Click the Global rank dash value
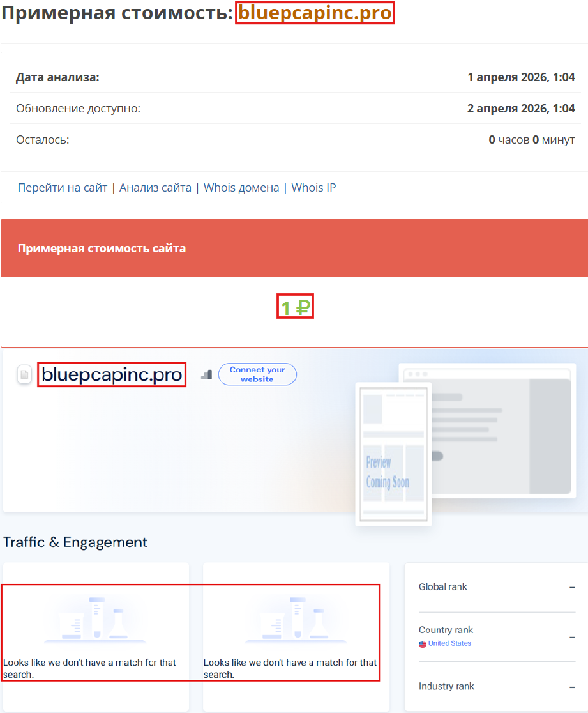Image resolution: width=588 pixels, height=713 pixels. coord(573,586)
